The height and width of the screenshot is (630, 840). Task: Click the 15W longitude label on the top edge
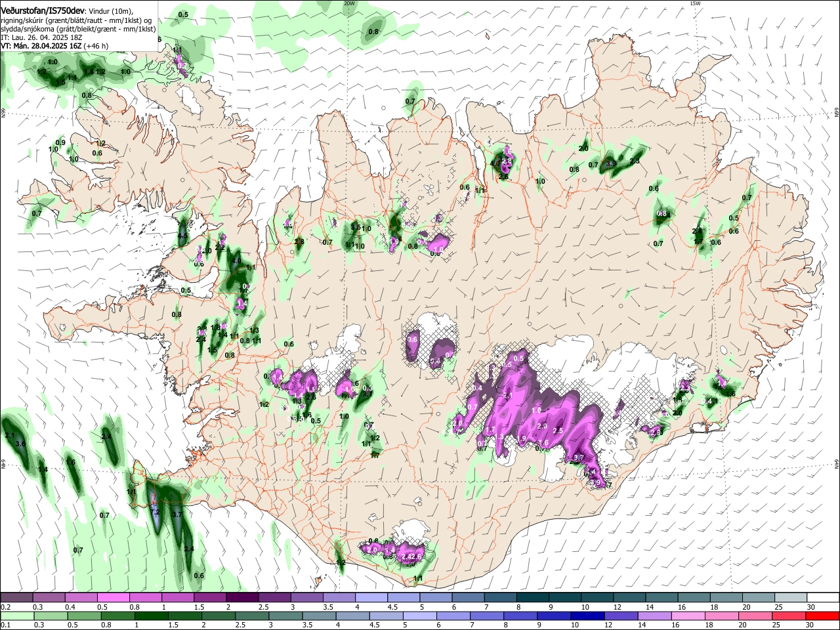point(696,3)
